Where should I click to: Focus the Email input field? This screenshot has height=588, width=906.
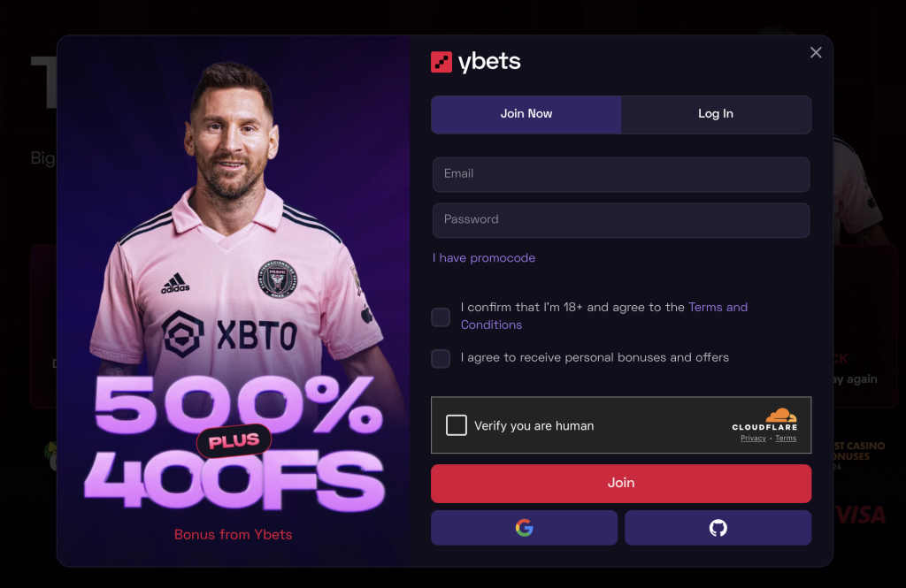coord(621,174)
